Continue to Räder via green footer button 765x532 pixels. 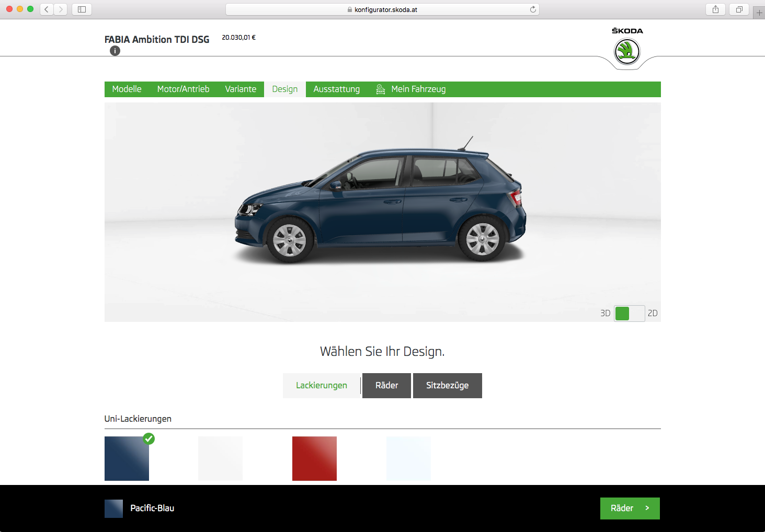pos(630,508)
